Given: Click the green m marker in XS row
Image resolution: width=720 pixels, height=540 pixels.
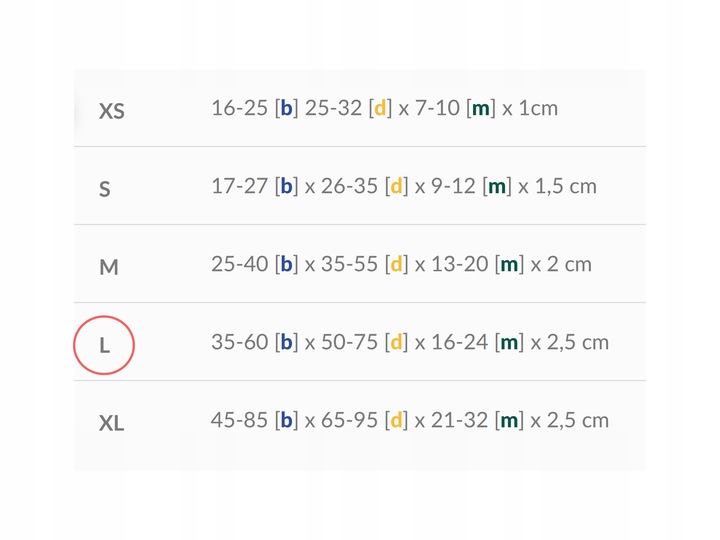Looking at the screenshot, I should click(x=480, y=108).
